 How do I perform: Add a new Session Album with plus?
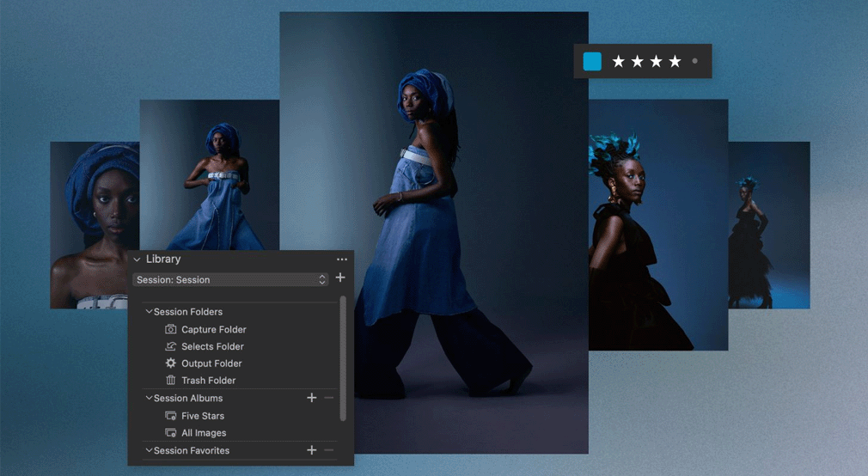[312, 398]
